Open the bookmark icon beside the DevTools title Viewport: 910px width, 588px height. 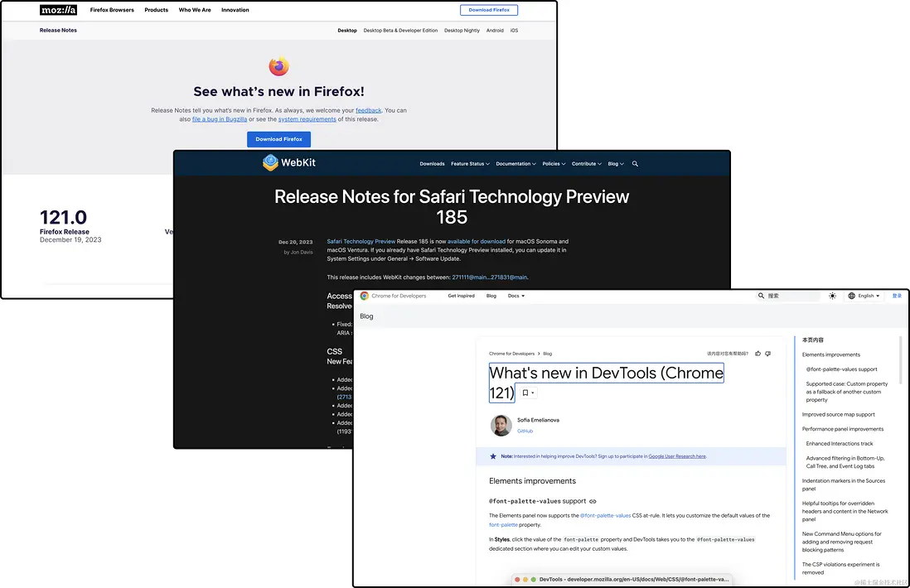(x=528, y=393)
